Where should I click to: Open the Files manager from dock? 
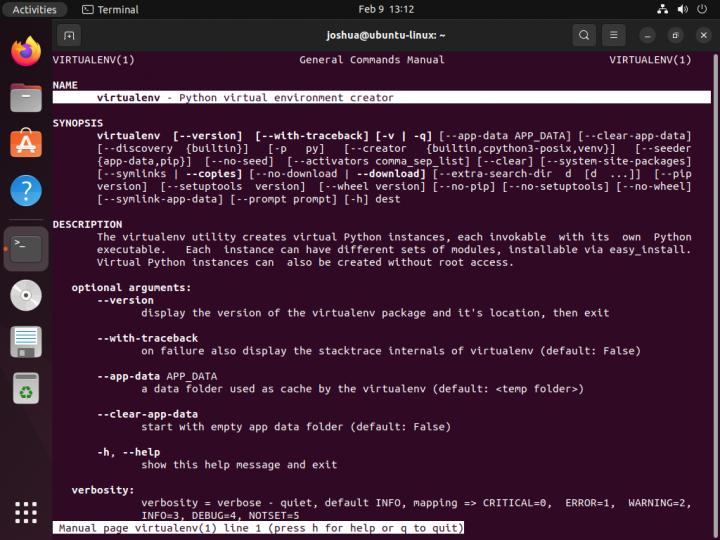(26, 97)
